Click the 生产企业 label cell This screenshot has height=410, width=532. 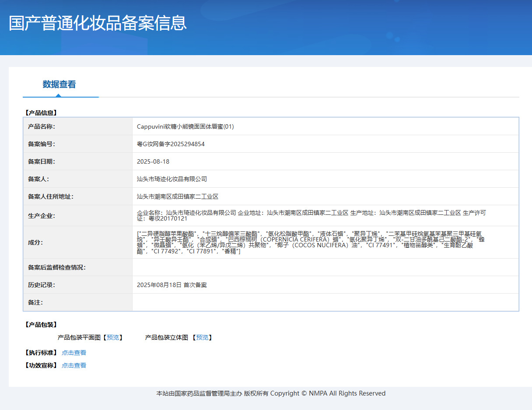pyautogui.click(x=78, y=216)
